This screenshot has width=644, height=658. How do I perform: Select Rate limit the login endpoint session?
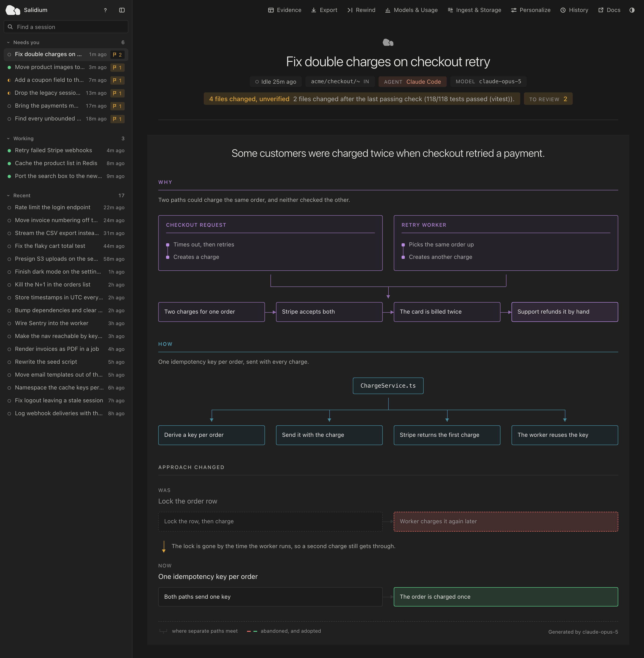coord(66,207)
